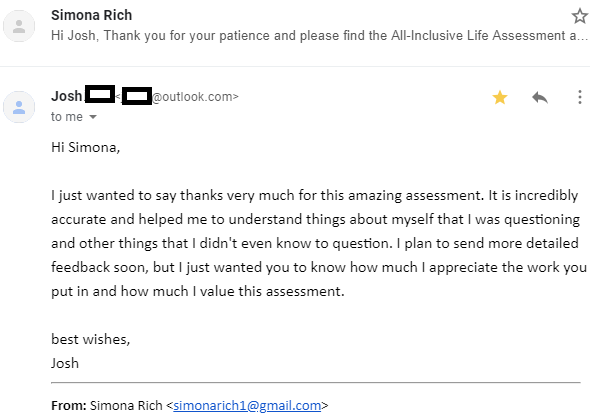Open Simona Rich's profile avatar
Viewport: 605px width, 419px height.
click(19, 26)
